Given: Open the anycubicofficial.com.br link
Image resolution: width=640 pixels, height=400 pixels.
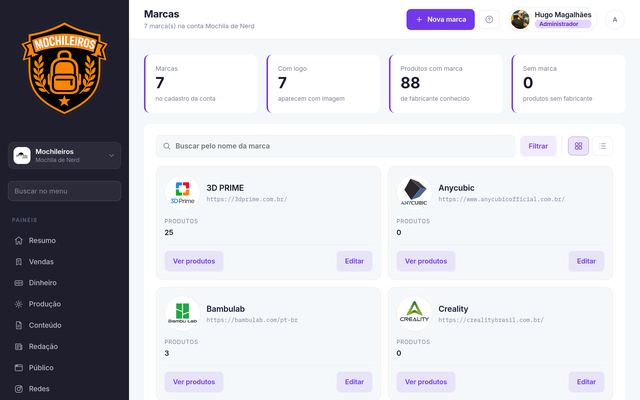Looking at the screenshot, I should 501,199.
